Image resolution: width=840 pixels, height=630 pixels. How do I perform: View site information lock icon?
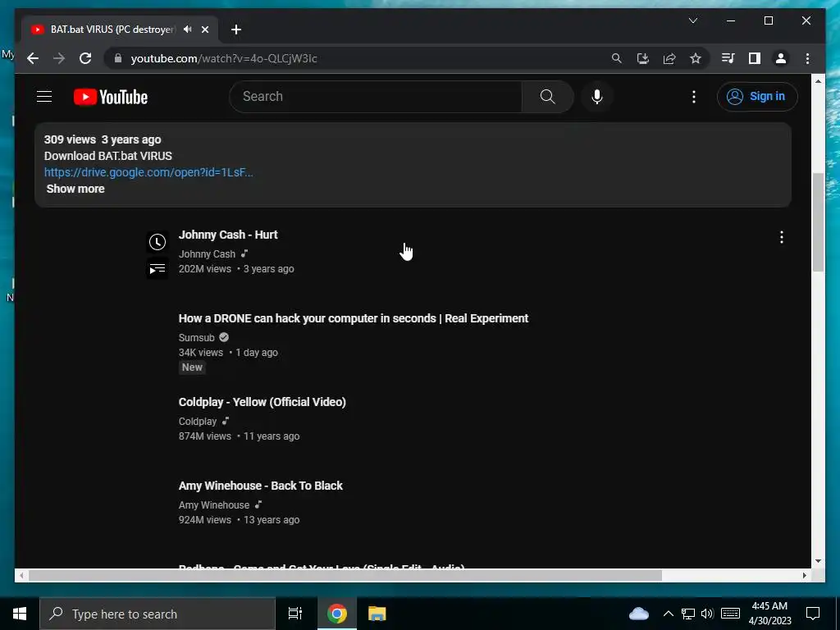(x=118, y=58)
